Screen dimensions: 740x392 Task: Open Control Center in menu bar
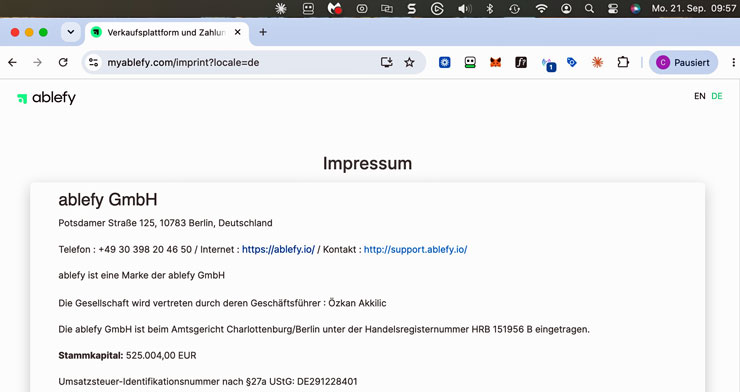tap(613, 8)
